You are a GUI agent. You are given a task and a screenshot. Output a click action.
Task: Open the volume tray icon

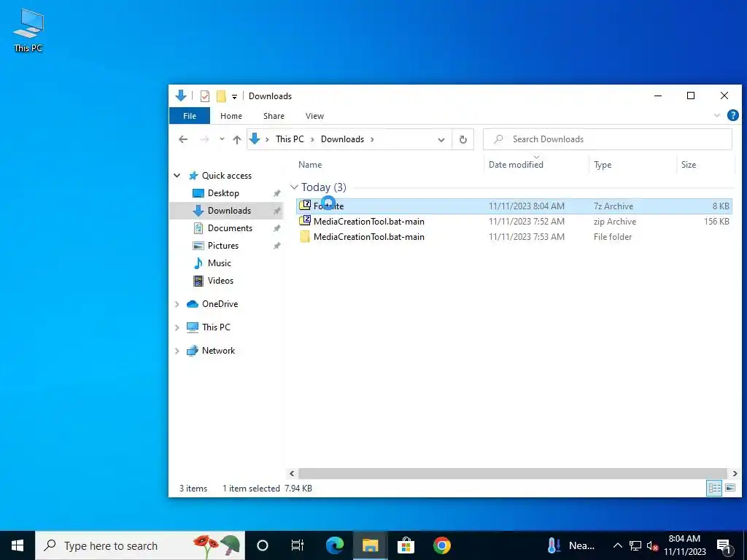point(652,545)
